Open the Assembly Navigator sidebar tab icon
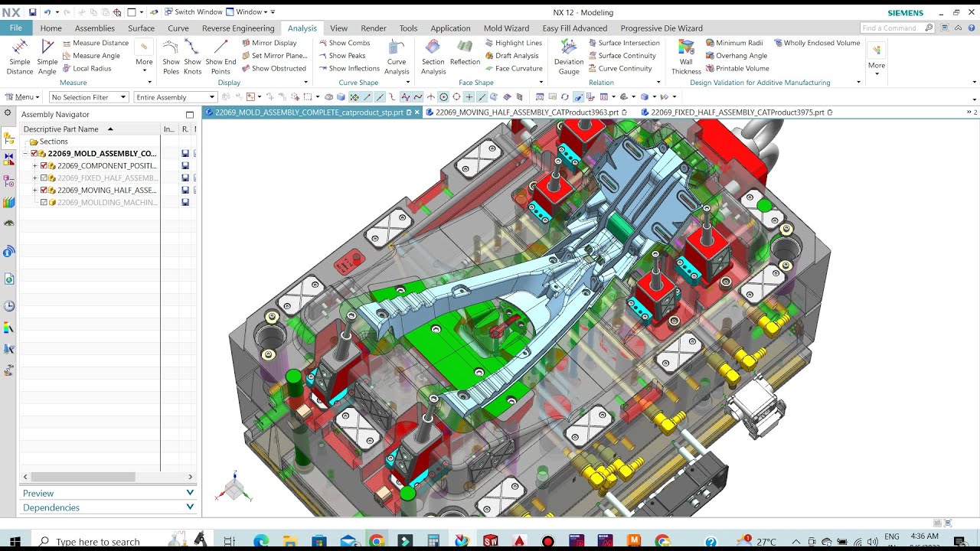This screenshot has height=551, width=980. [x=9, y=139]
